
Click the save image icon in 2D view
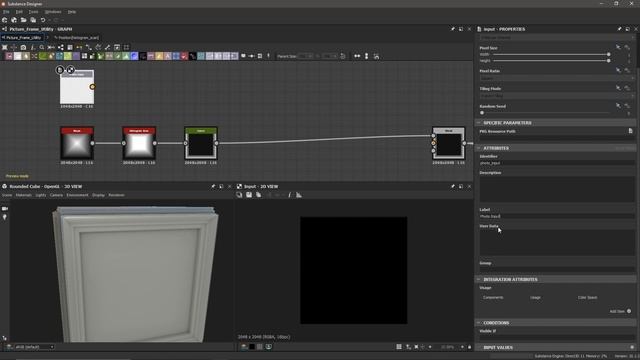[x=249, y=195]
